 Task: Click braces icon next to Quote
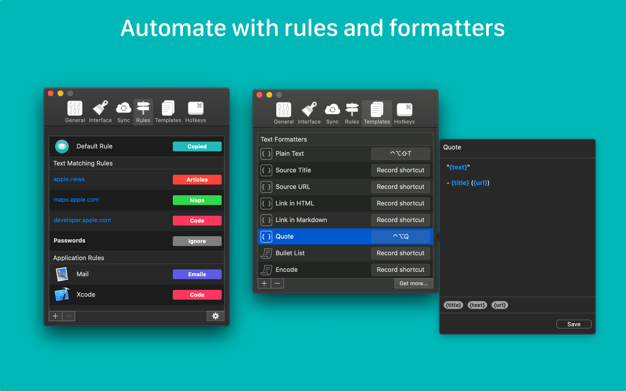pos(266,236)
